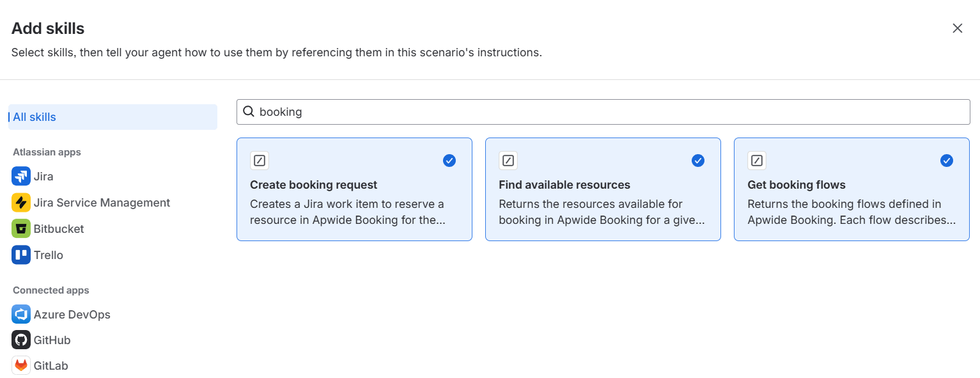Dismiss the Add skills dialog

(957, 28)
